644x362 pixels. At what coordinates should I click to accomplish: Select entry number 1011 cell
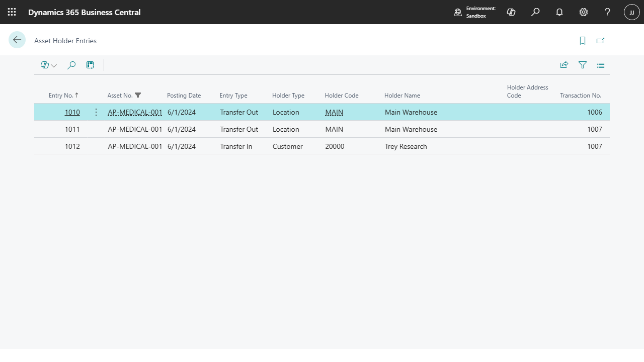tap(72, 129)
